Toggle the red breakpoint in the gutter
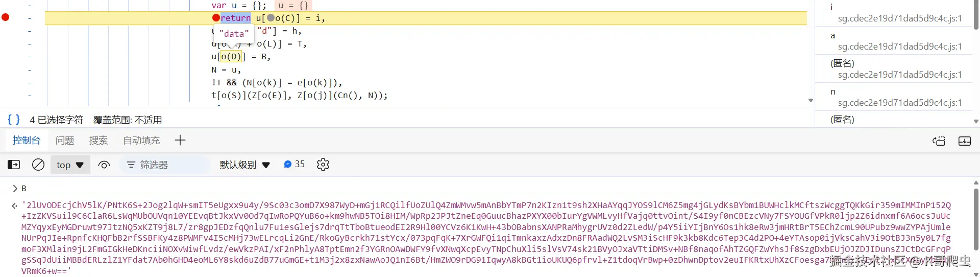The width and height of the screenshot is (980, 277). (6, 17)
